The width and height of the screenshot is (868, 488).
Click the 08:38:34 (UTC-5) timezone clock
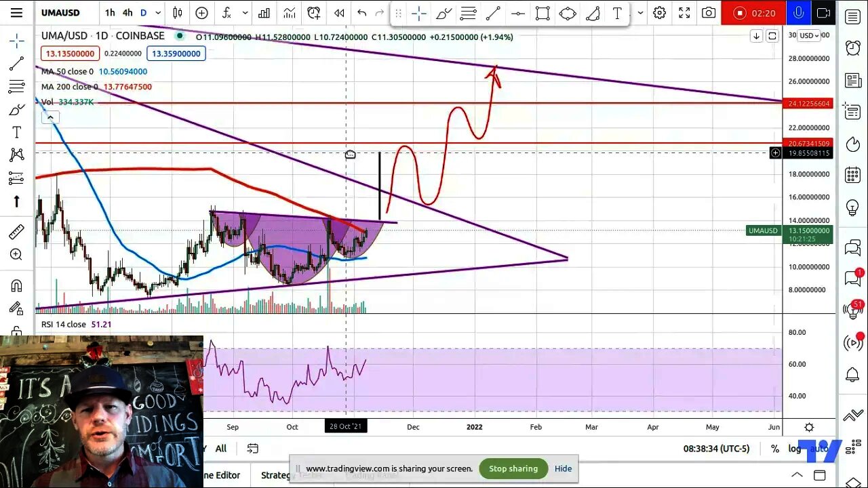(717, 449)
